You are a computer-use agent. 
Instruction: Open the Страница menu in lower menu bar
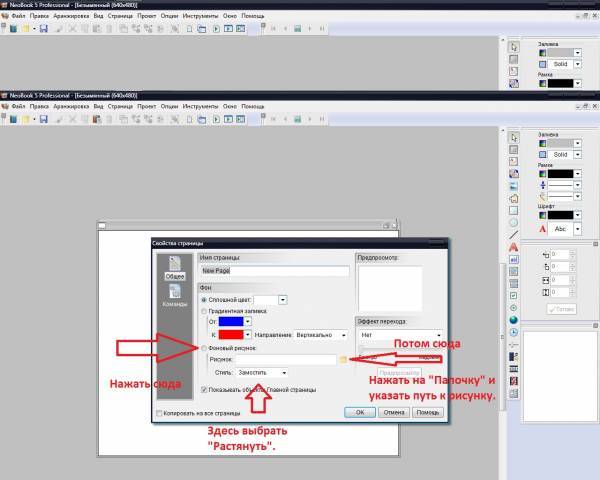(x=119, y=104)
